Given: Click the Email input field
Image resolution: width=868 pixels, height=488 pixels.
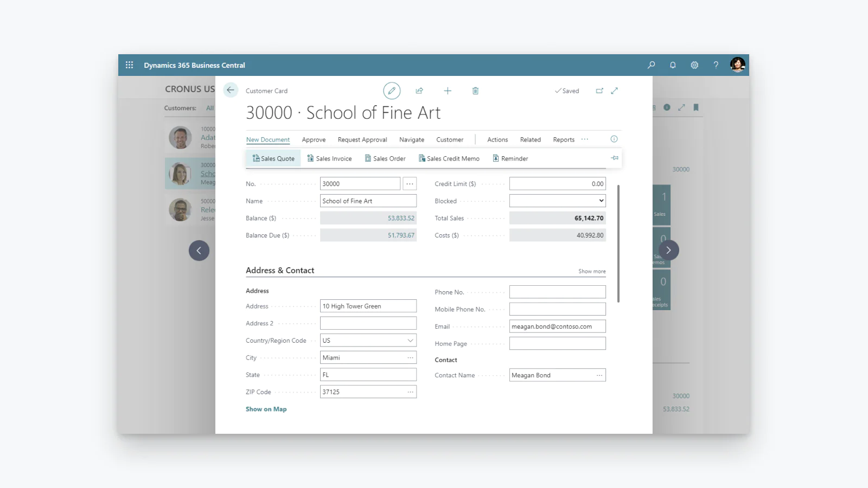Looking at the screenshot, I should [557, 326].
